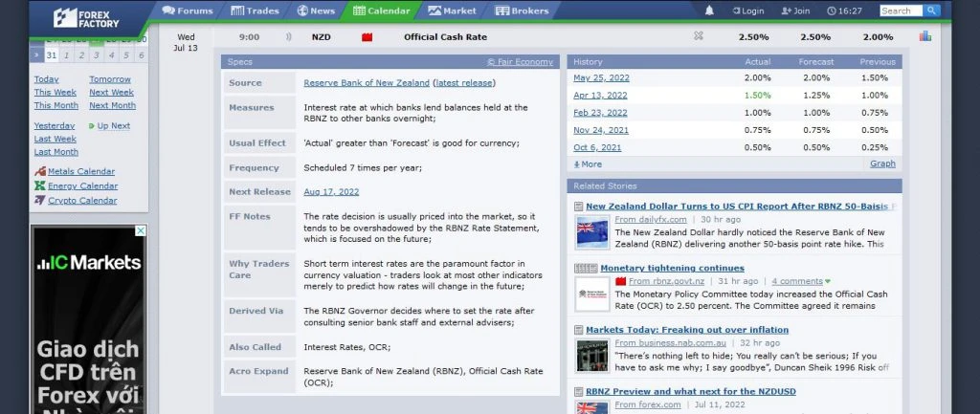Image resolution: width=980 pixels, height=414 pixels.
Task: Click the Login link
Action: (x=748, y=11)
